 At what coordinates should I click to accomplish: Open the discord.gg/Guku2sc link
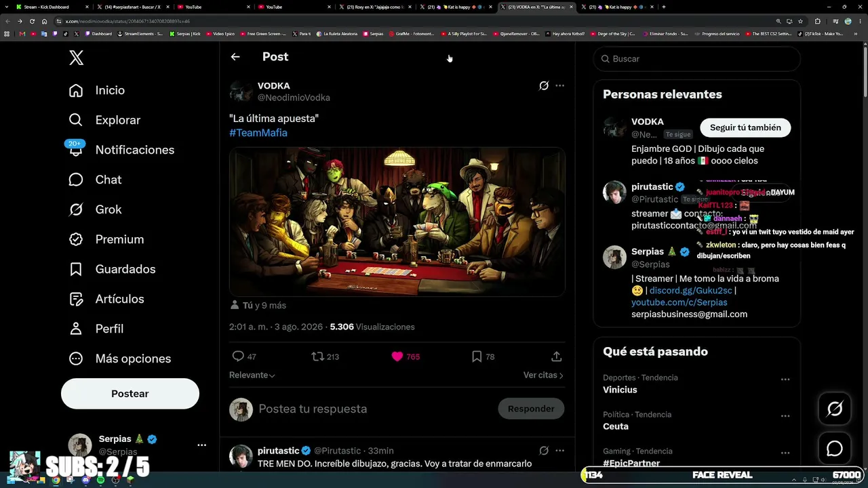click(691, 291)
